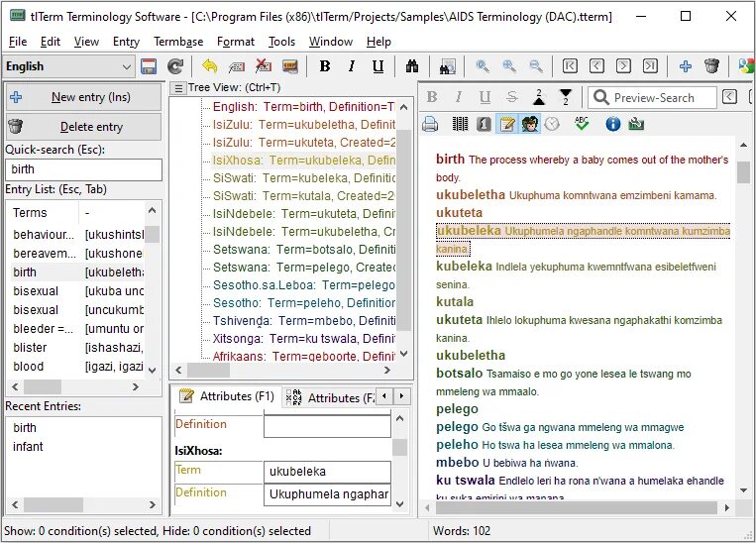Switch to the Attributes (F1) tab
This screenshot has height=543, width=756.
[x=227, y=396]
